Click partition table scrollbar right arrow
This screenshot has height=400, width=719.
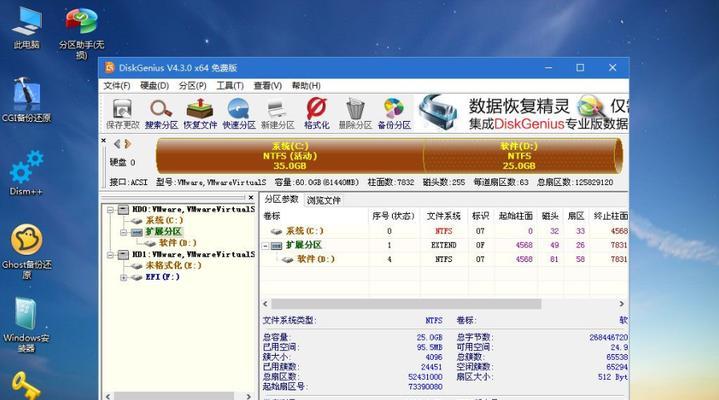622,304
